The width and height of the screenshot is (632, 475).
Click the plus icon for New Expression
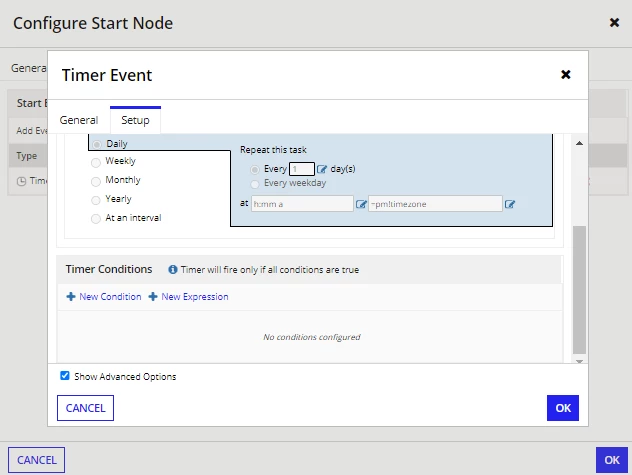[153, 297]
